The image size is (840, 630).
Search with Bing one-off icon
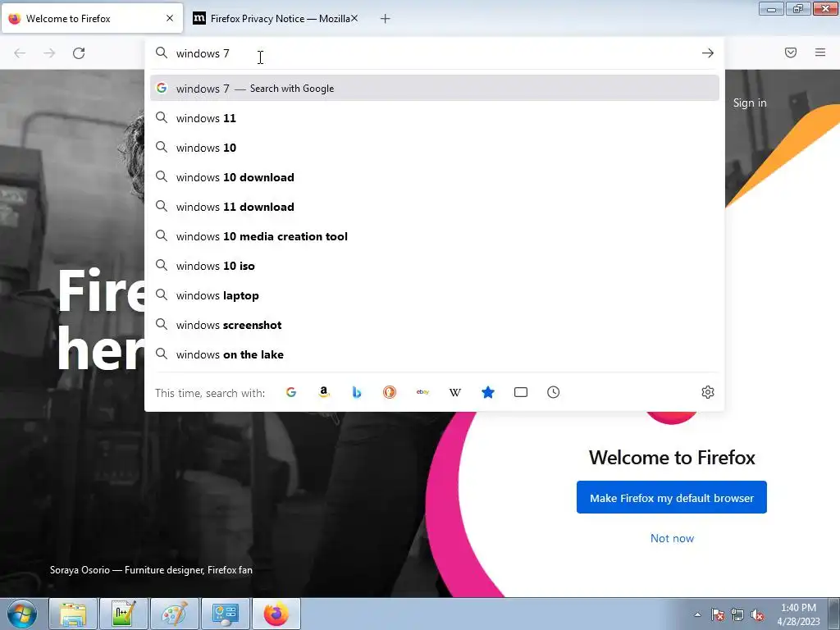[357, 392]
